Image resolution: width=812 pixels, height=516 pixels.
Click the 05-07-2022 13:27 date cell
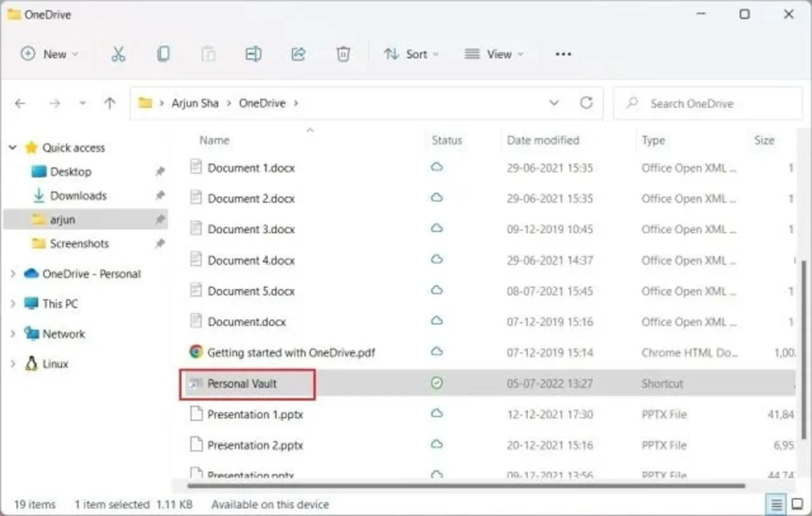pyautogui.click(x=550, y=383)
